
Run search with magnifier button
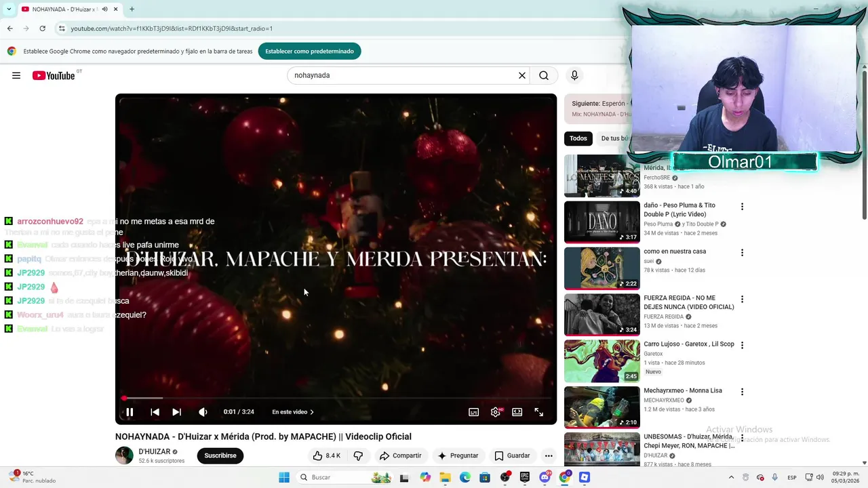[544, 75]
